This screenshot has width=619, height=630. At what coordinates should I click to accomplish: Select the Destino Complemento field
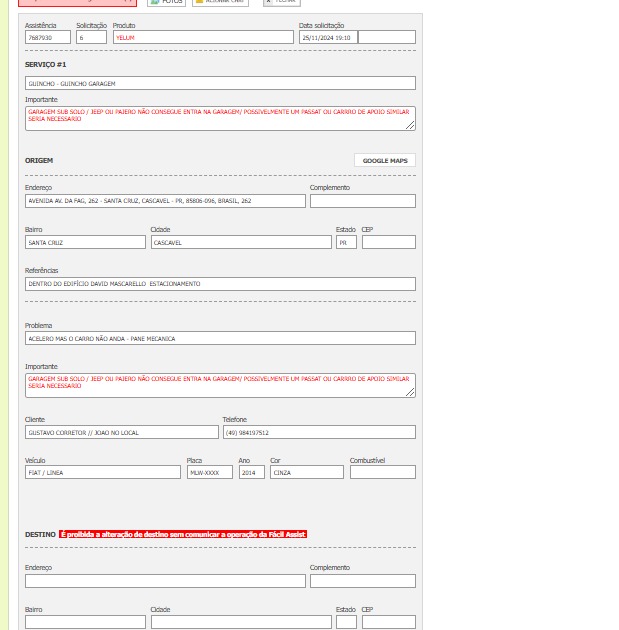pos(363,581)
